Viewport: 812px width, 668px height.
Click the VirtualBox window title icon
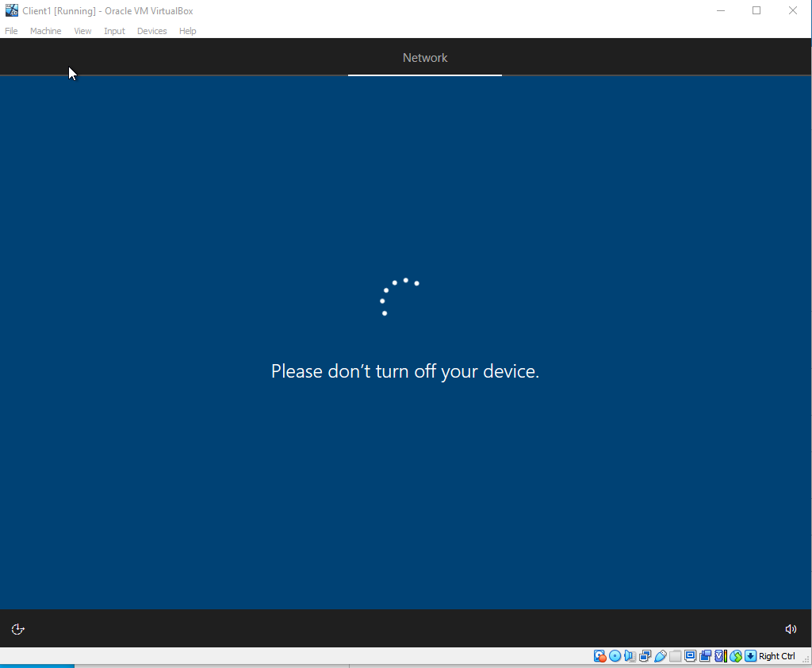[x=11, y=10]
